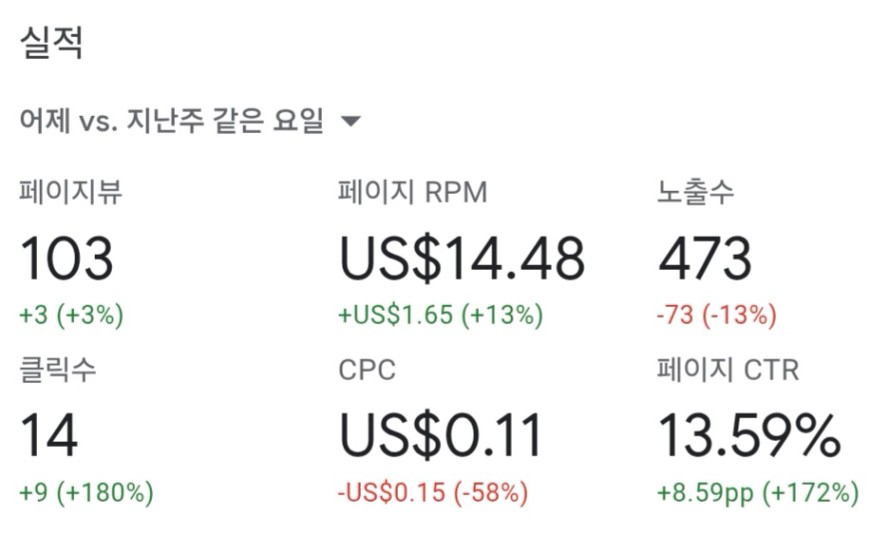Open the 노출수 impressions label

point(695,192)
